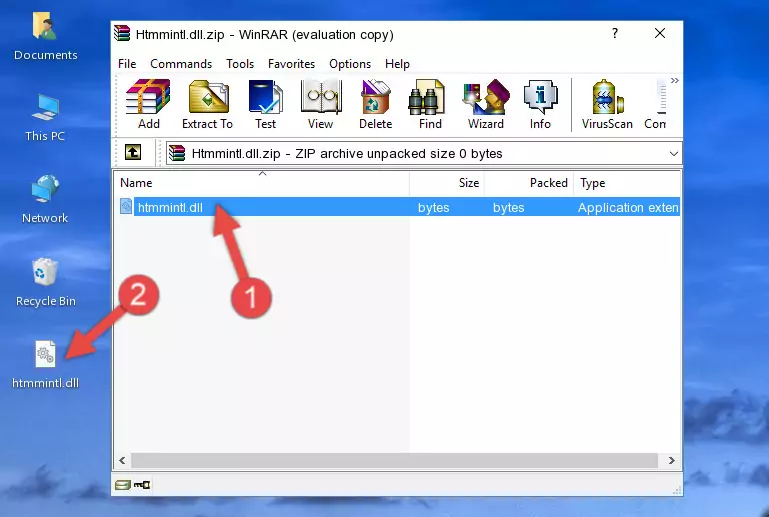Open the Extract To tool
This screenshot has height=517, width=769.
click(x=207, y=104)
